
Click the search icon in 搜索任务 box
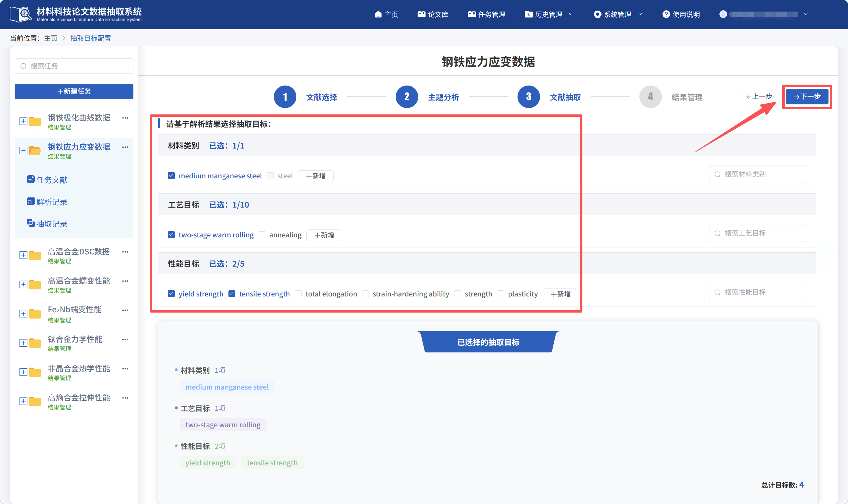pyautogui.click(x=23, y=66)
